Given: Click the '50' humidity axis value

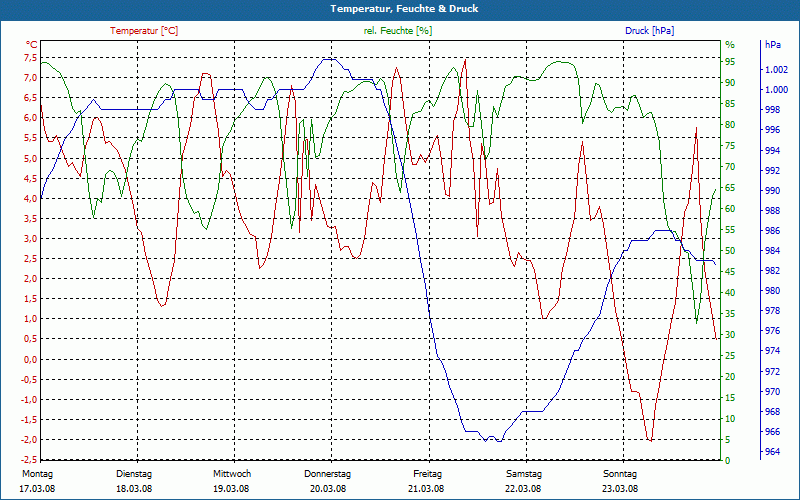Looking at the screenshot, I should pos(731,251).
